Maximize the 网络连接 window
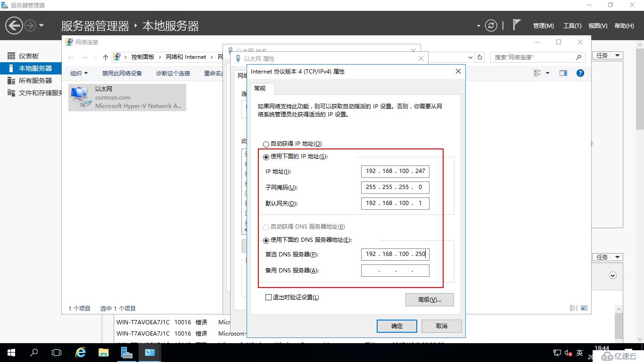 [x=559, y=42]
